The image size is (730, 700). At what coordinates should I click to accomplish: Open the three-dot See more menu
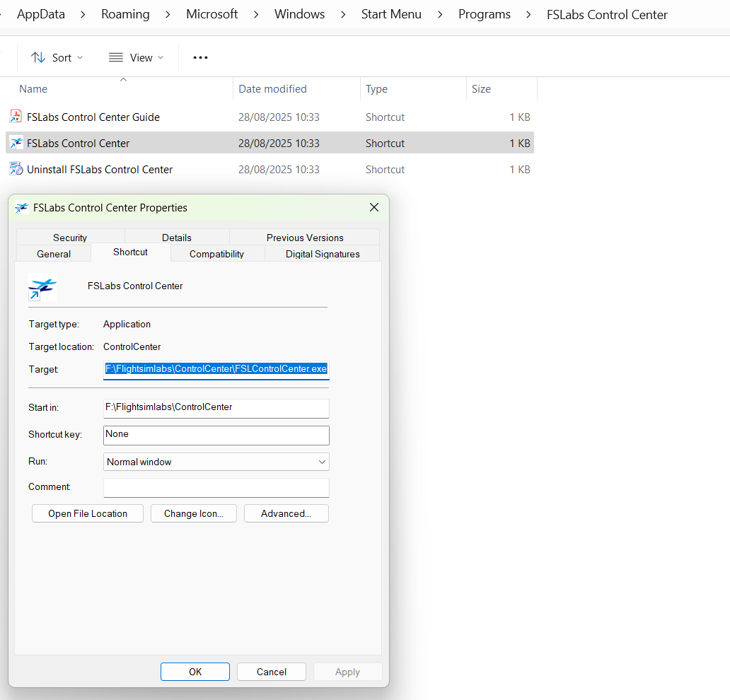click(200, 57)
